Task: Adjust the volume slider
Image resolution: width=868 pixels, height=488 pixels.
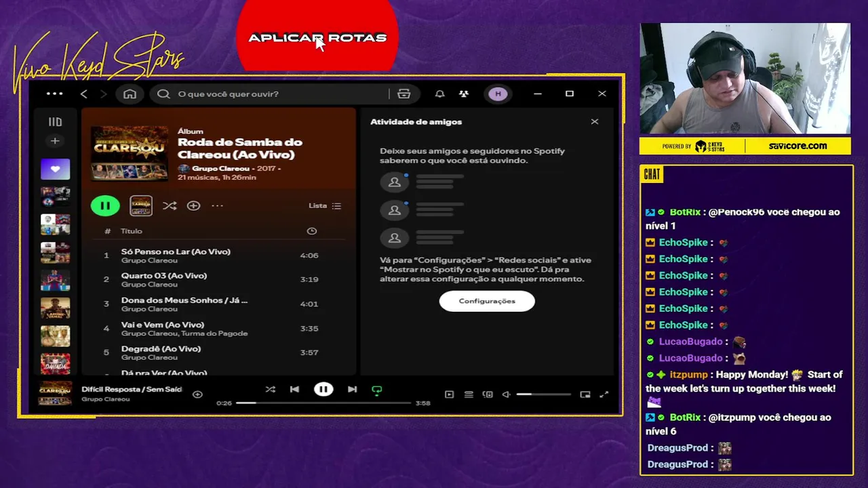Action: [x=543, y=394]
